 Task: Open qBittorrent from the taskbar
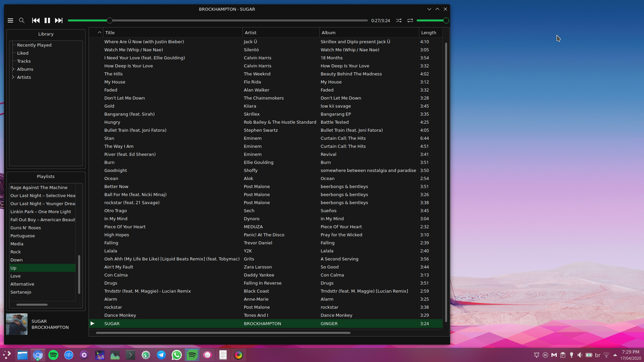pos(69,355)
